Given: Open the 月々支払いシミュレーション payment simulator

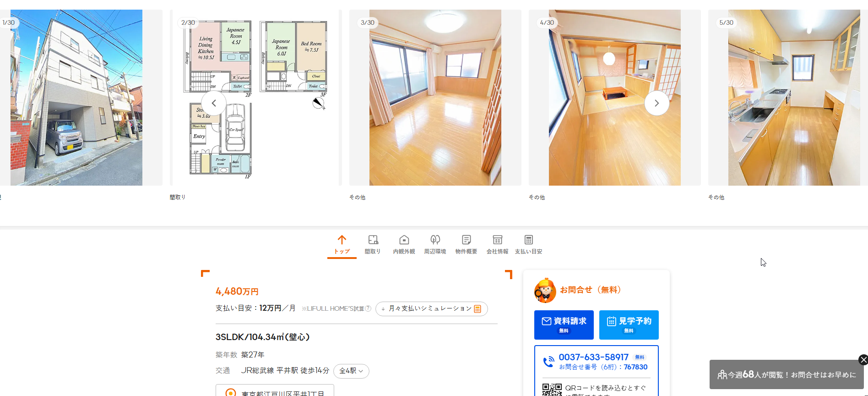Looking at the screenshot, I should pyautogui.click(x=431, y=309).
